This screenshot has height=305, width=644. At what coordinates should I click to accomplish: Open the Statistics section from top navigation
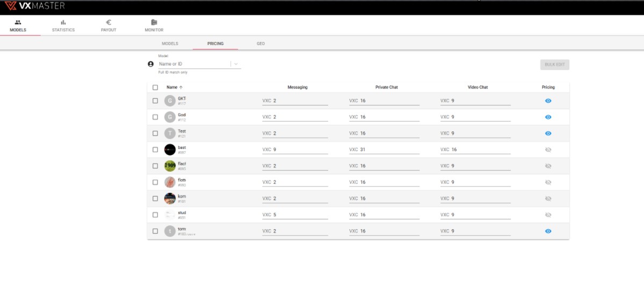coord(63,26)
